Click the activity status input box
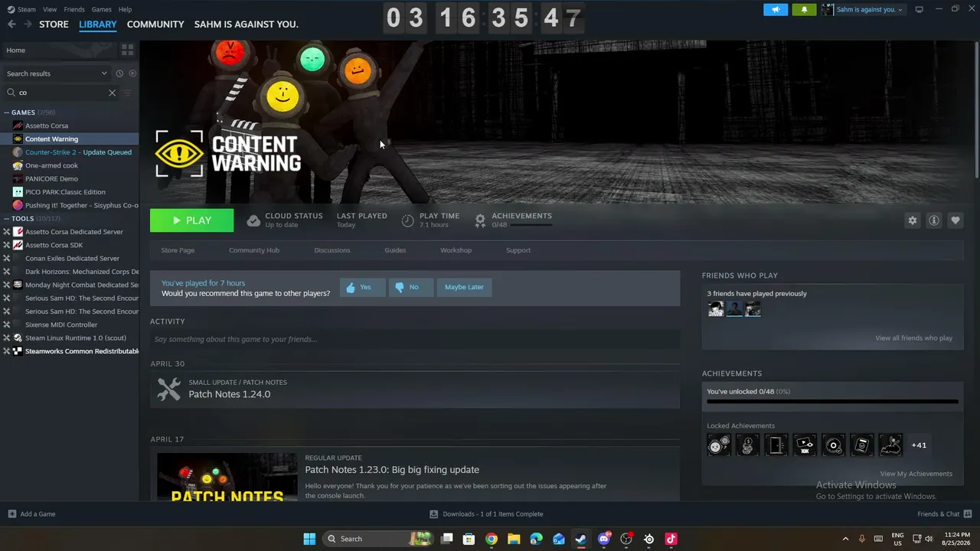 415,339
